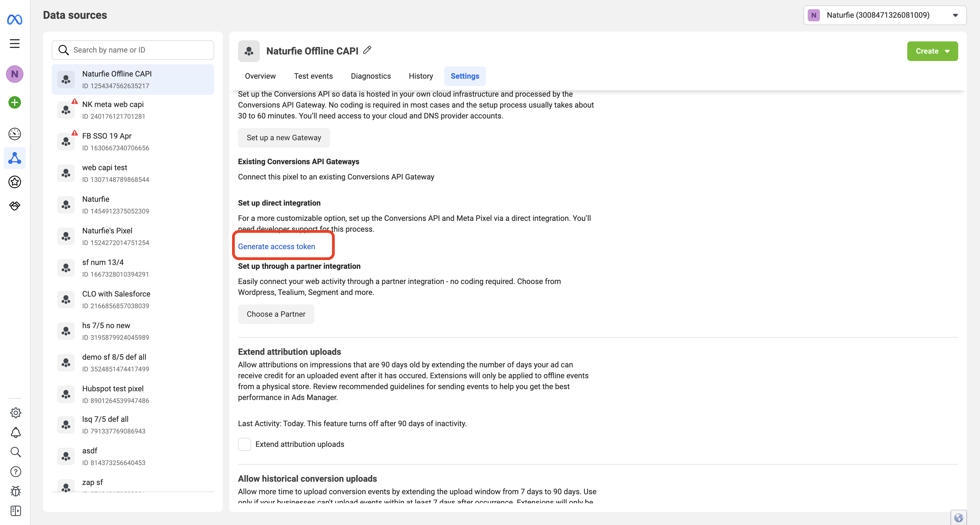Select the Data sources triangle icon
The width and height of the screenshot is (980, 525).
tap(14, 158)
